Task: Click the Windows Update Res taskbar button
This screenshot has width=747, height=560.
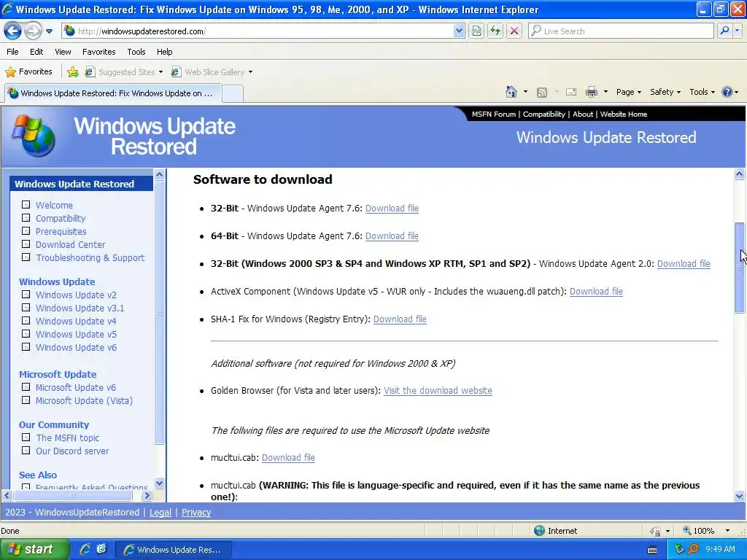Action: (x=174, y=550)
